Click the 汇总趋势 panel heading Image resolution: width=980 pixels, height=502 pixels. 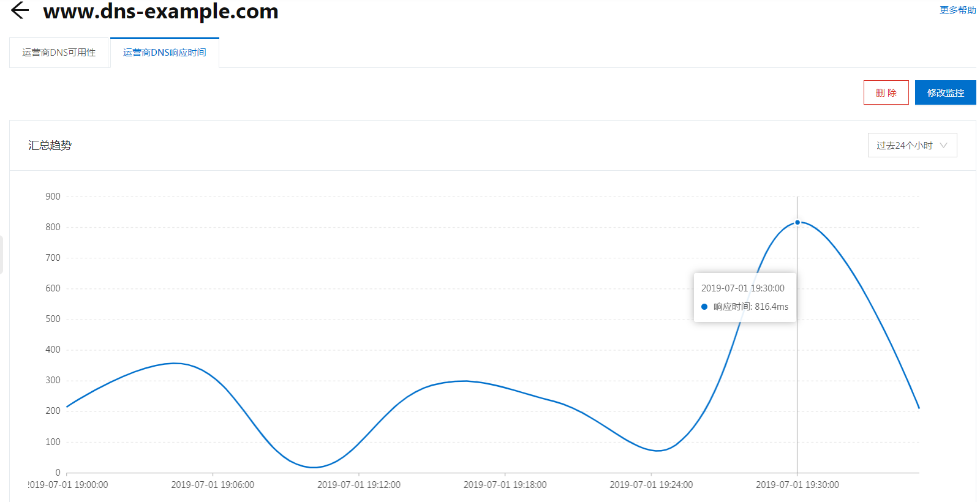point(50,145)
